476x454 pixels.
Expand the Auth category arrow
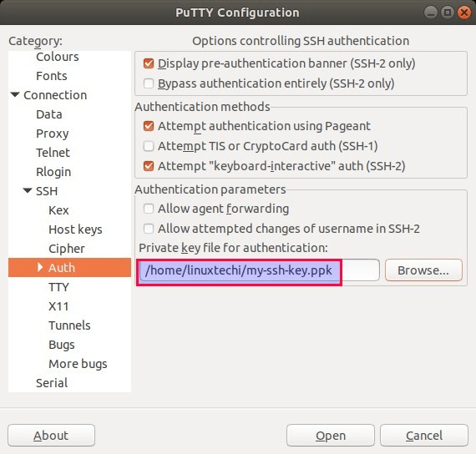pyautogui.click(x=40, y=267)
